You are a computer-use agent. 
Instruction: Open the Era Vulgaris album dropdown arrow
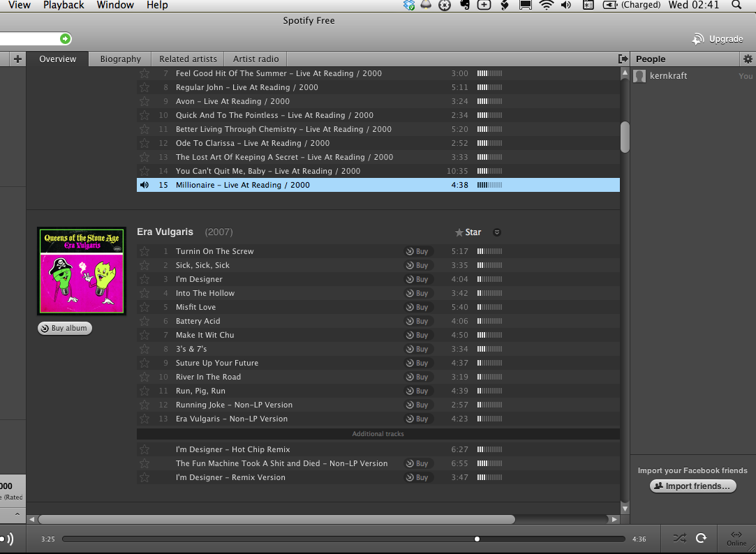coord(497,232)
